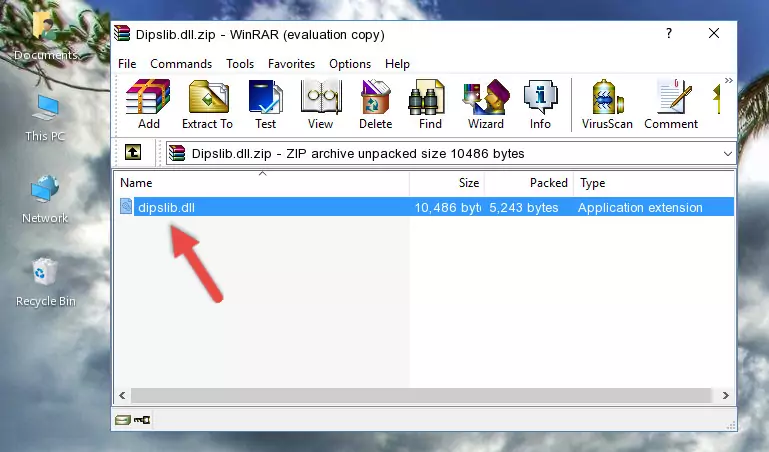Click the archive path text field
Screen dimensions: 769x452
pyautogui.click(x=451, y=153)
